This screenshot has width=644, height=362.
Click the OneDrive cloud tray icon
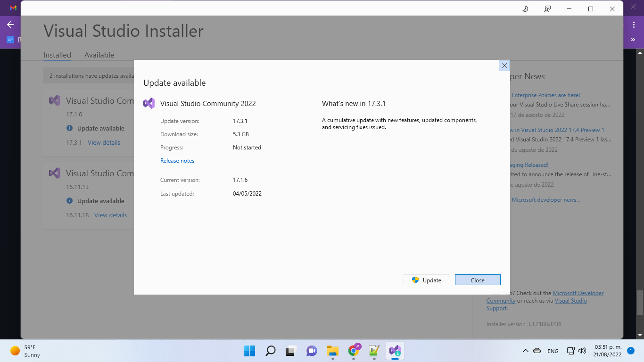click(537, 351)
